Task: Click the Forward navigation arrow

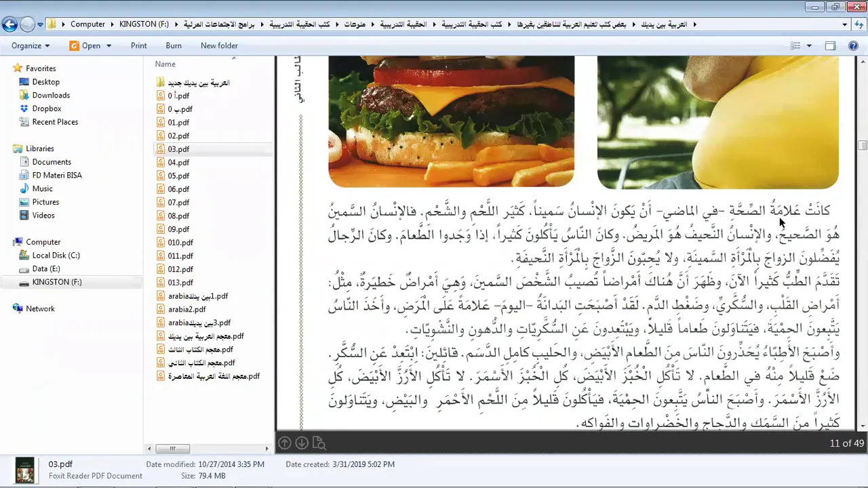Action: 27,24
